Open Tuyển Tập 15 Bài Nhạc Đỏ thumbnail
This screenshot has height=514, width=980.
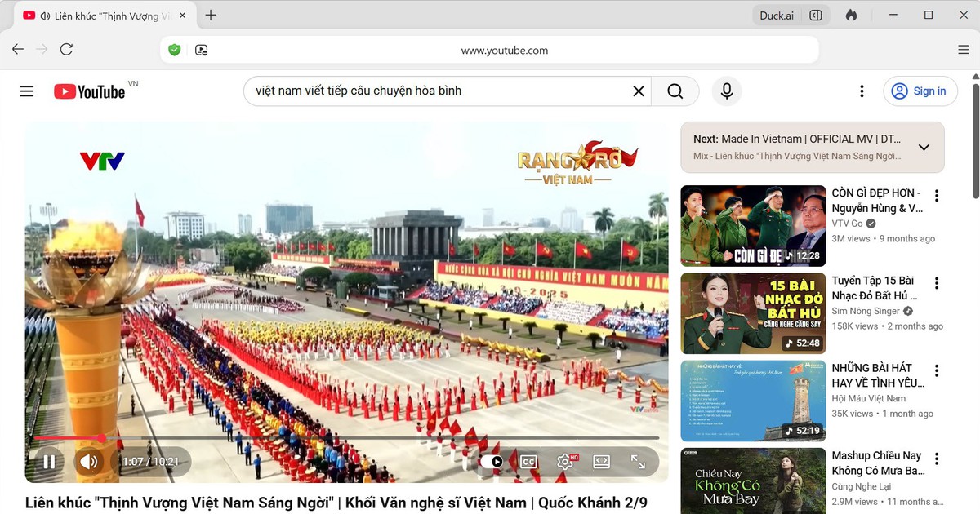coord(753,313)
